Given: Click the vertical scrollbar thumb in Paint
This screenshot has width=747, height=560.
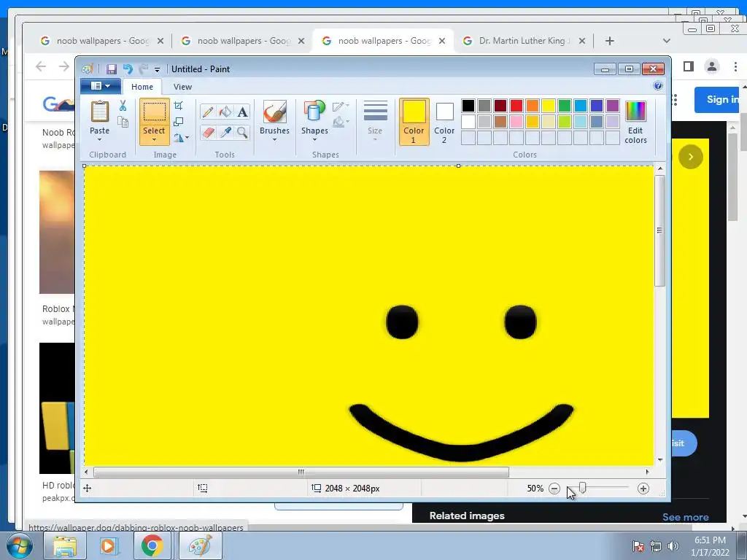Looking at the screenshot, I should click(659, 230).
